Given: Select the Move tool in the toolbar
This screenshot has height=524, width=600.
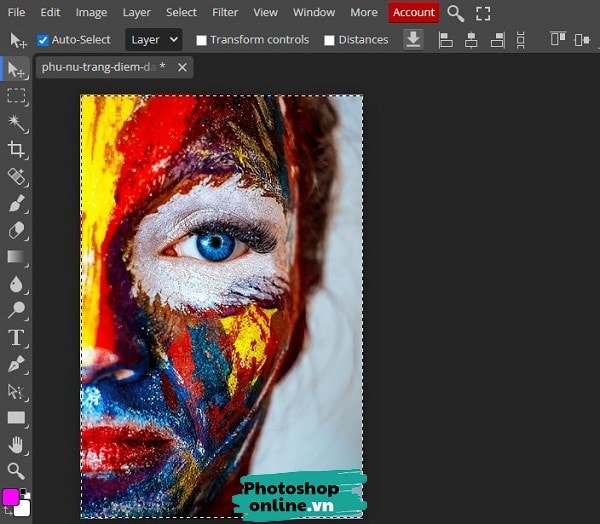Looking at the screenshot, I should (16, 69).
